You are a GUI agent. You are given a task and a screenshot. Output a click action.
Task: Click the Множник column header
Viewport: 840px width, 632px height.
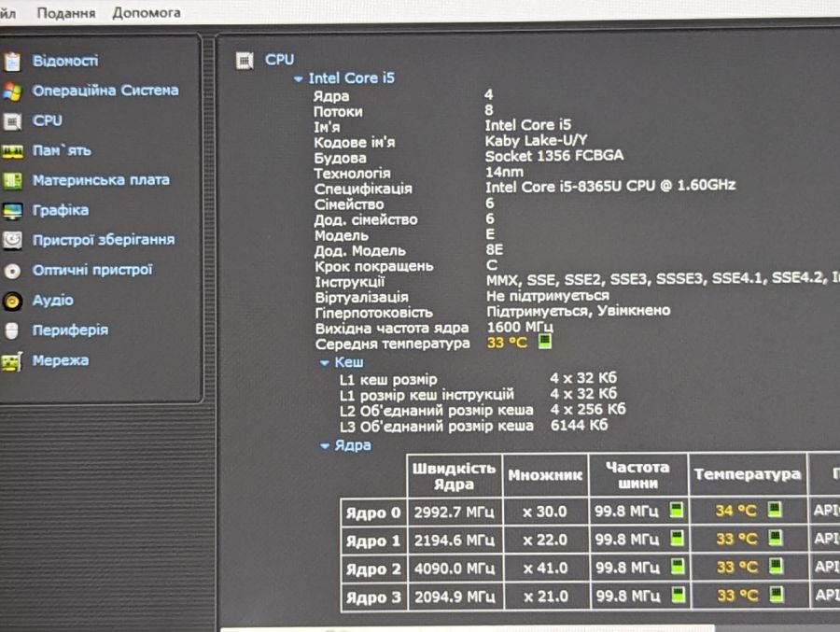coord(545,475)
